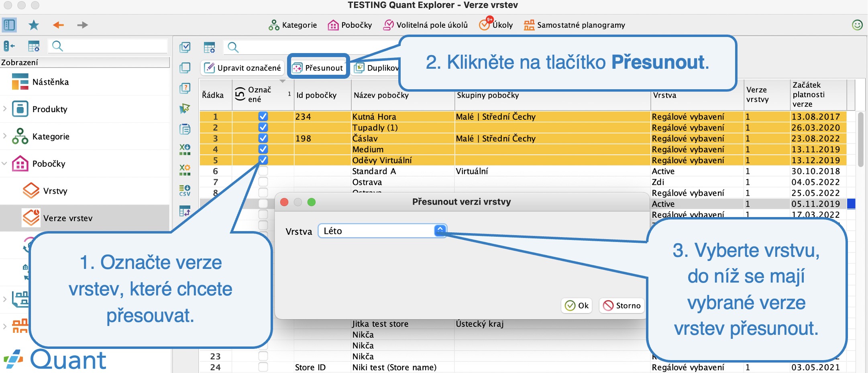Open grid column settings icon above the table
Viewport: 868px width, 373px height.
210,47
